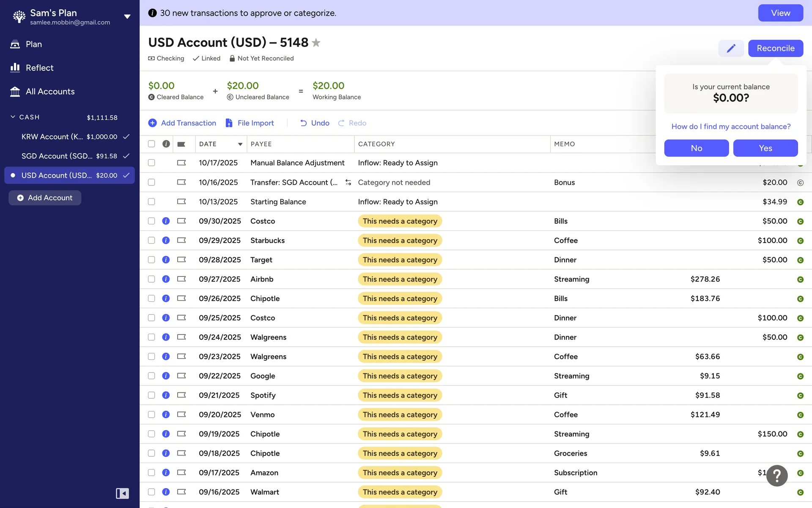Screen dimensions: 812x508
Task: Collapse the CASH accounts group
Action: pyautogui.click(x=13, y=117)
